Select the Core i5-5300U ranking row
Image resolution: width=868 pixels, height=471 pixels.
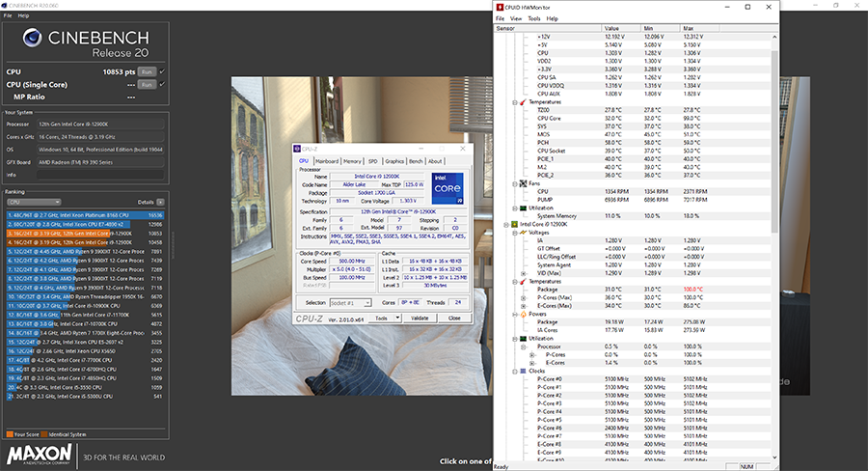[85, 396]
